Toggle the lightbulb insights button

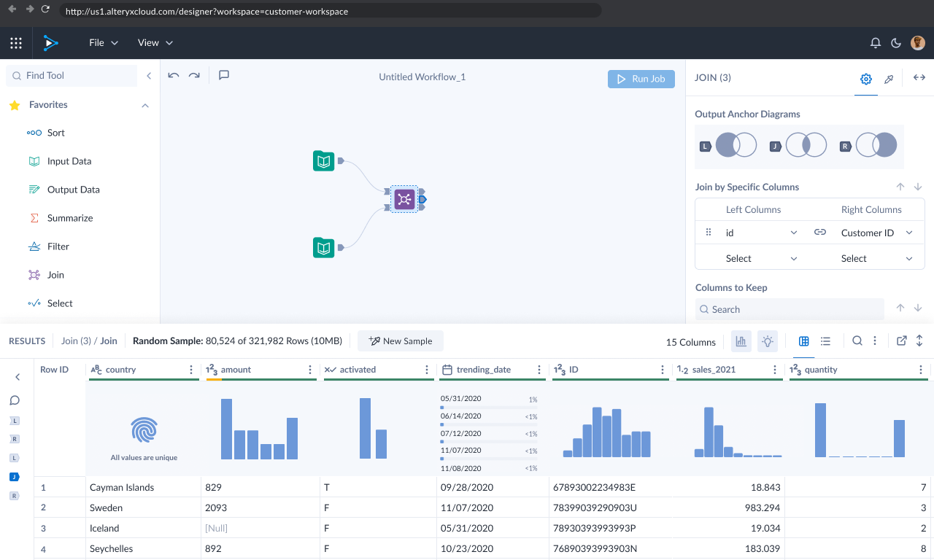(767, 341)
